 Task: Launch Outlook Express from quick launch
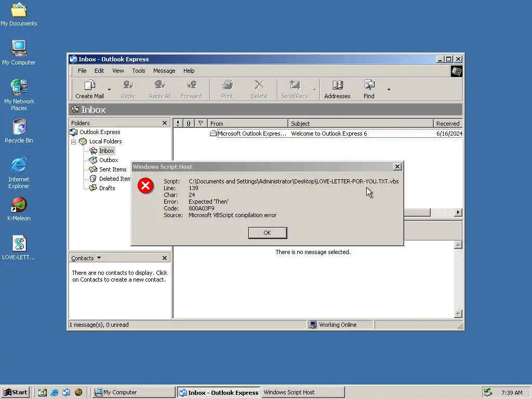pyautogui.click(x=66, y=393)
